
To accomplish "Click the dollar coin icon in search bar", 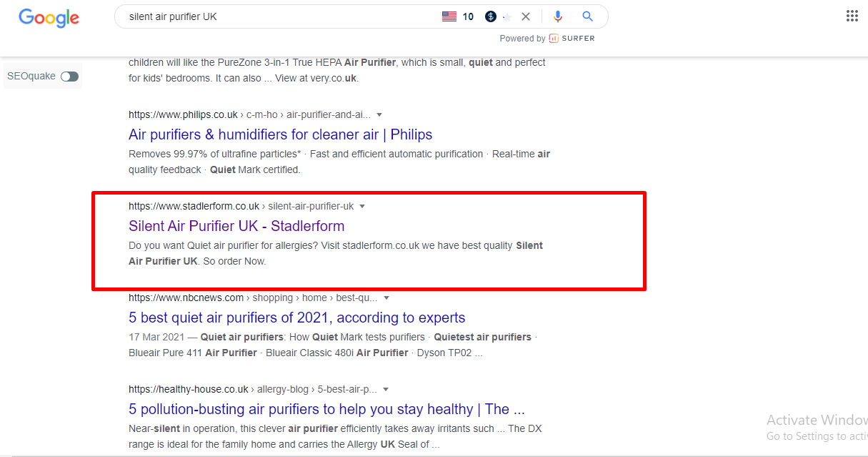I will pyautogui.click(x=491, y=16).
